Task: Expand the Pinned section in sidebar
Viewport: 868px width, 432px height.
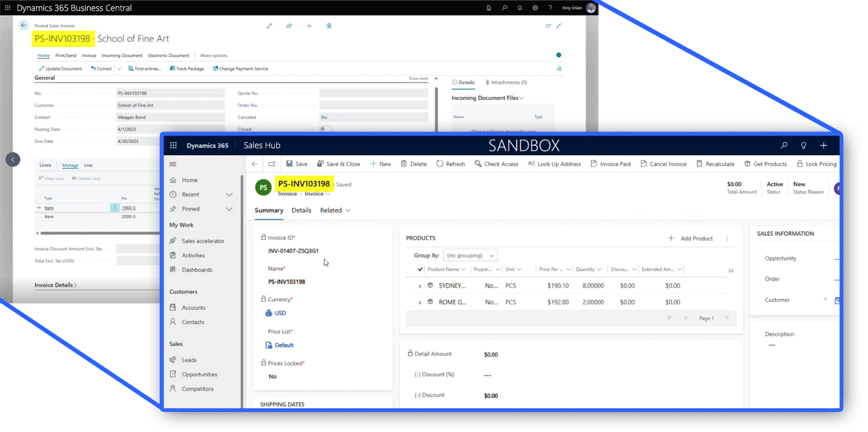Action: (x=229, y=209)
